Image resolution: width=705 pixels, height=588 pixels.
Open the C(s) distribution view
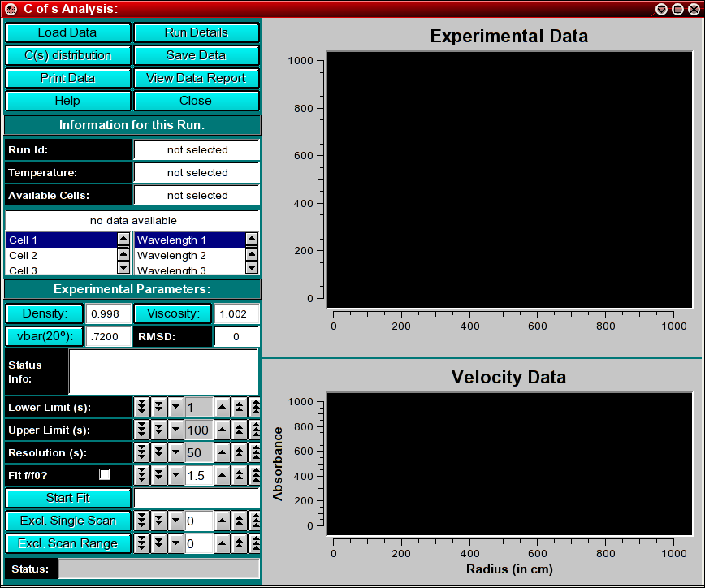(67, 55)
